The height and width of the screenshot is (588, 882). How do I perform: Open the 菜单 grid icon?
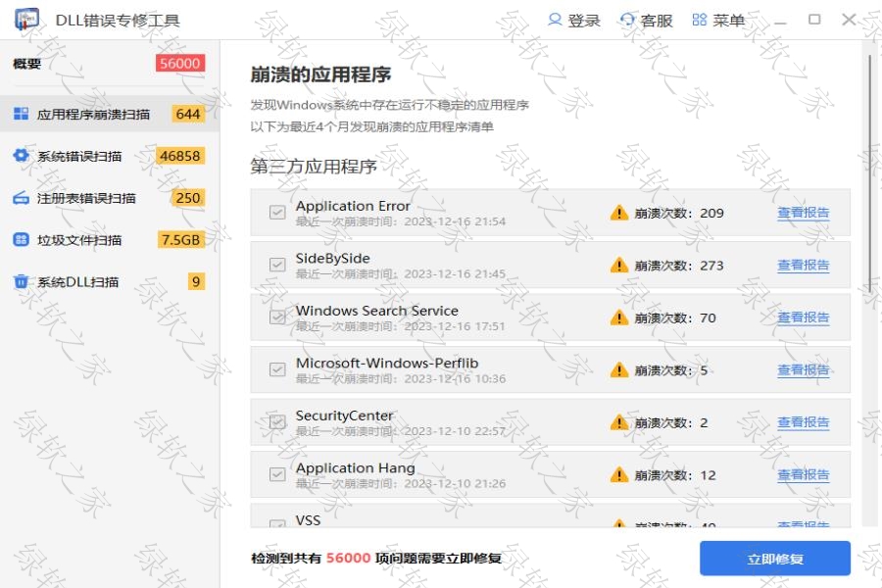click(x=700, y=20)
